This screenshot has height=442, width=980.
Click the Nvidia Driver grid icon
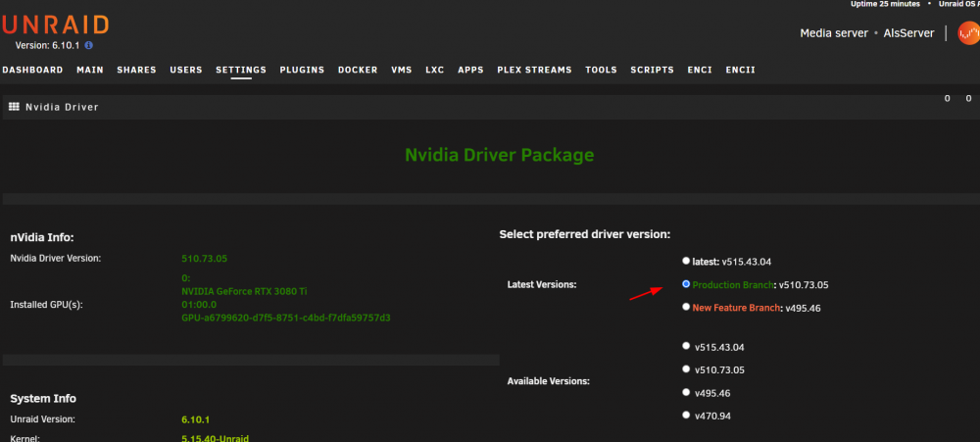(x=14, y=107)
